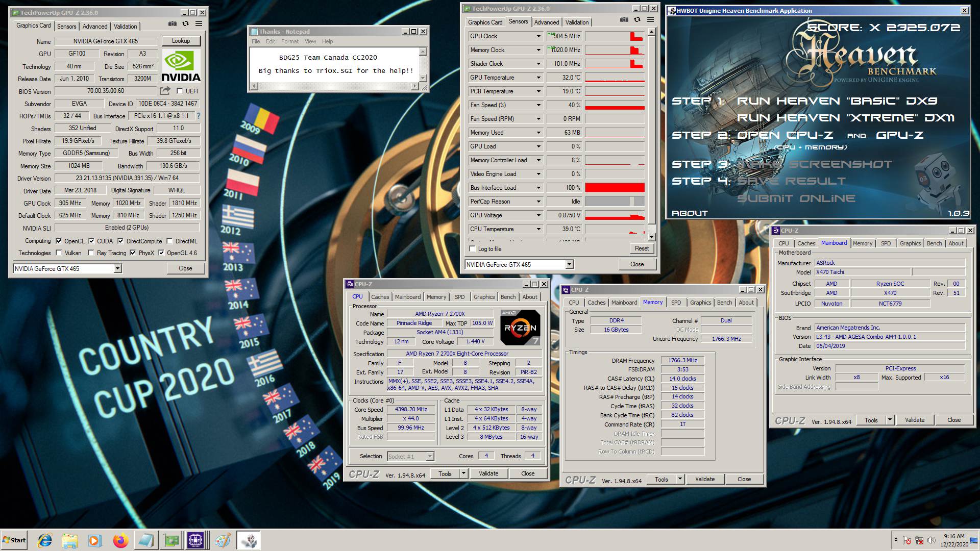
Task: Expand the GPU Clock sensor dropdown
Action: click(538, 36)
